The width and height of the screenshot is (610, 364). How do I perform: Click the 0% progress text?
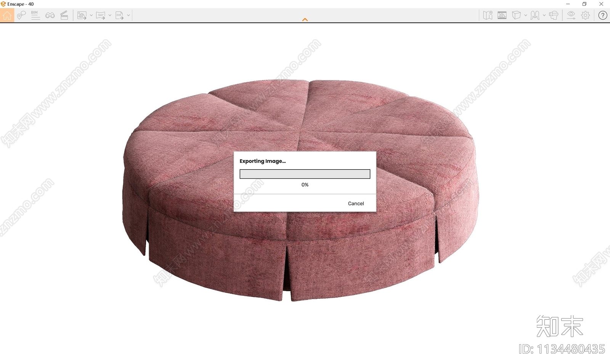pyautogui.click(x=305, y=185)
